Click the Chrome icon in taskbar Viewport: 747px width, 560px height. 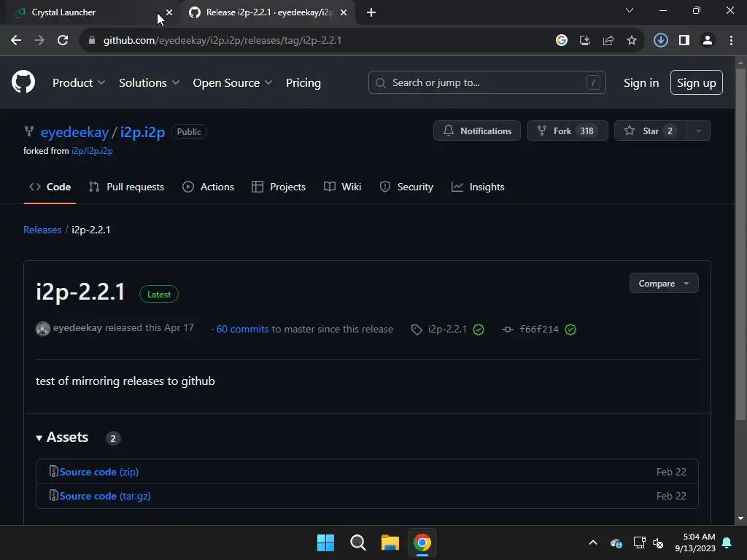pyautogui.click(x=422, y=542)
